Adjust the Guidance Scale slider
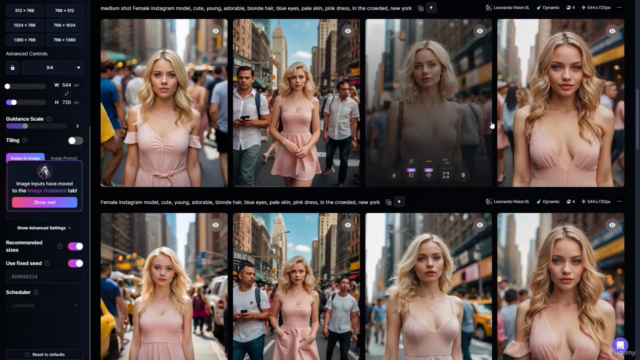The image size is (640, 360). [x=37, y=127]
